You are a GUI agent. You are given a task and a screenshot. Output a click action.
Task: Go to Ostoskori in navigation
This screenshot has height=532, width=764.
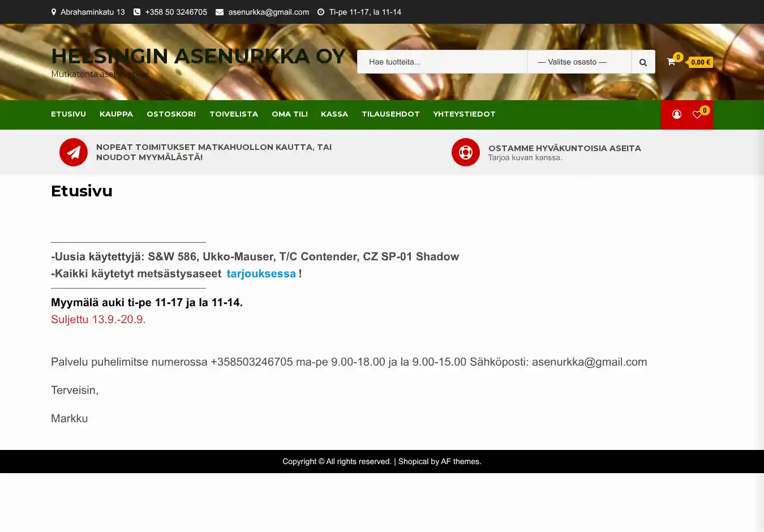171,114
